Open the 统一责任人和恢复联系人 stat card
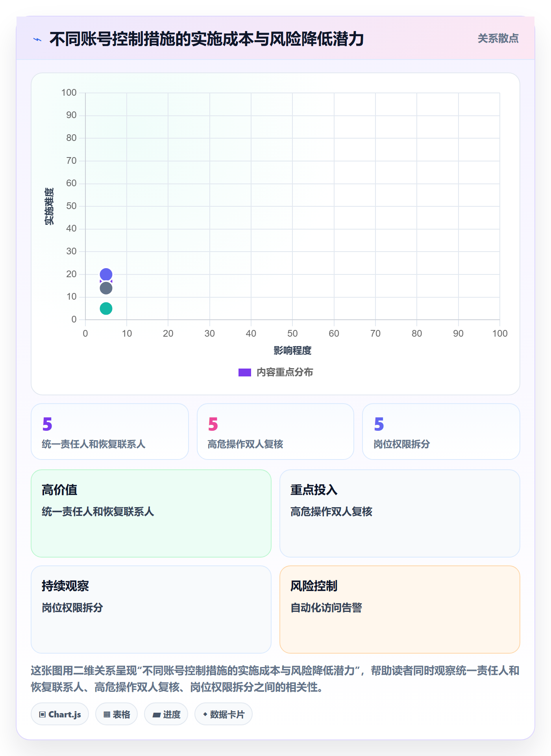The image size is (551, 756). 110,432
